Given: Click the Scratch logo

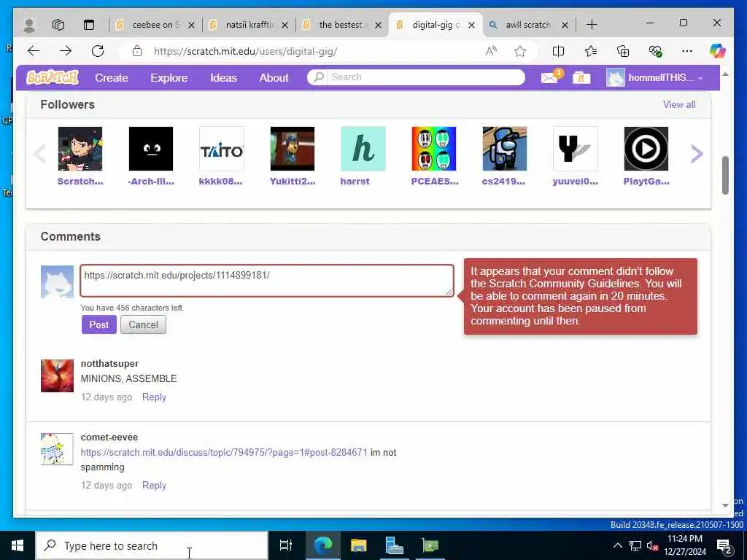Looking at the screenshot, I should click(x=53, y=77).
